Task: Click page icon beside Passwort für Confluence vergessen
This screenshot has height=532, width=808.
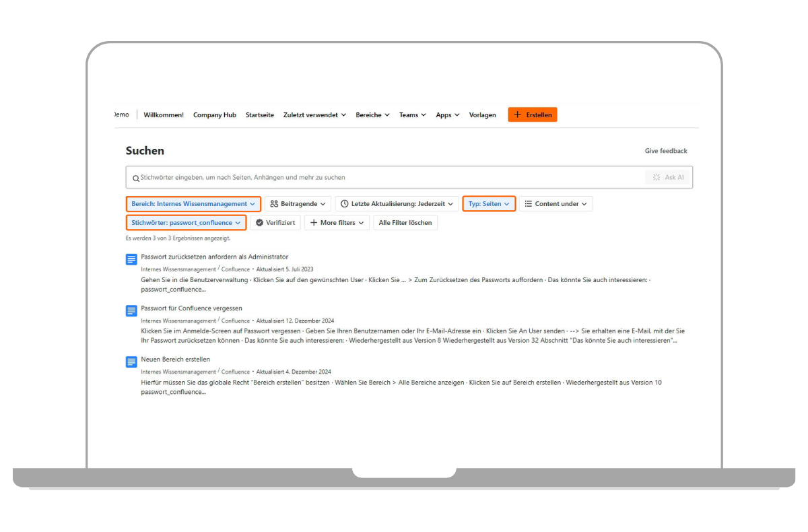Action: pyautogui.click(x=131, y=310)
